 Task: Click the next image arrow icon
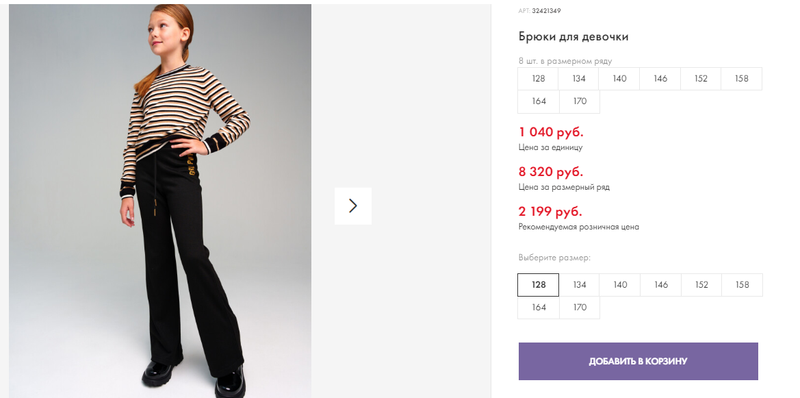pyautogui.click(x=353, y=206)
